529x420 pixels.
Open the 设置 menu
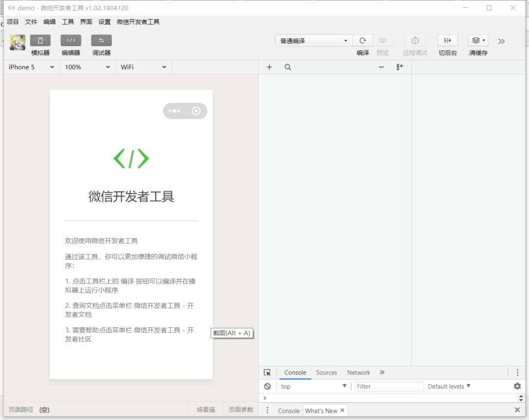click(105, 22)
